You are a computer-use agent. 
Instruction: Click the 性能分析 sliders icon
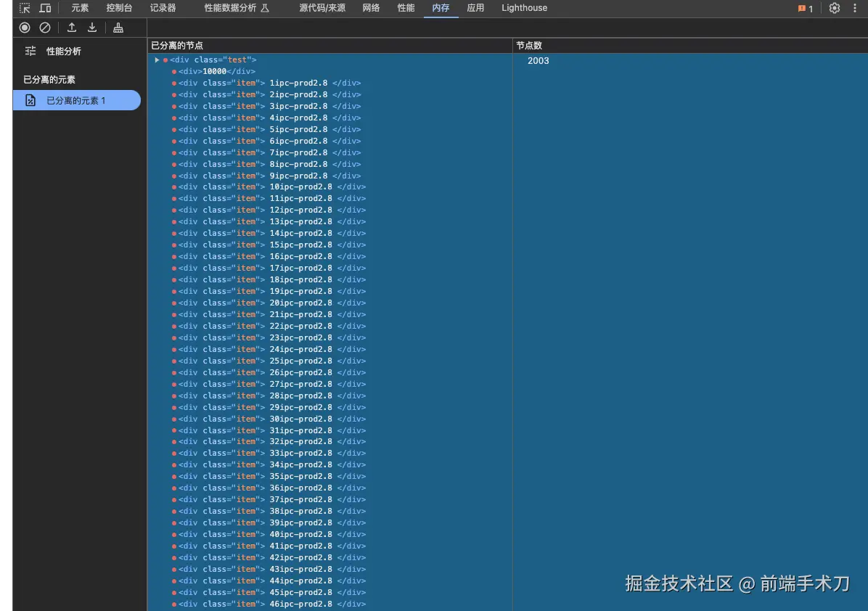[30, 51]
